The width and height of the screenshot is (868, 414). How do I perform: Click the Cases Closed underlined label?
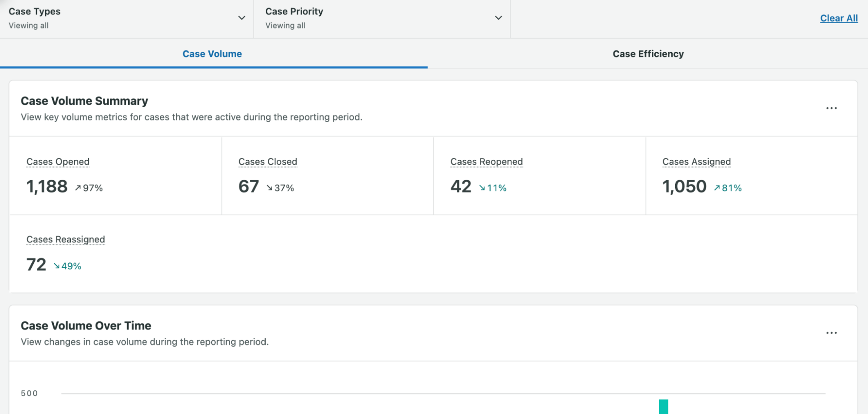pyautogui.click(x=267, y=161)
